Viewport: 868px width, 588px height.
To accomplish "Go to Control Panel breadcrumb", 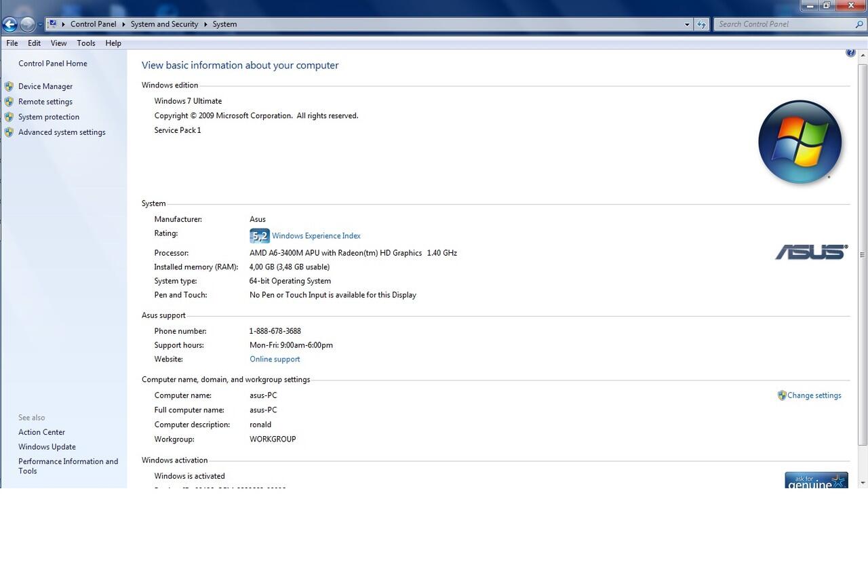I will [94, 24].
